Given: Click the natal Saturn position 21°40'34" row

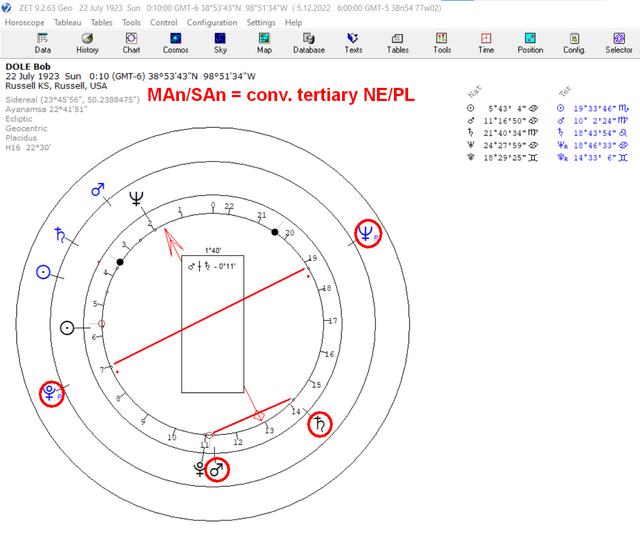Looking at the screenshot, I should coord(502,133).
